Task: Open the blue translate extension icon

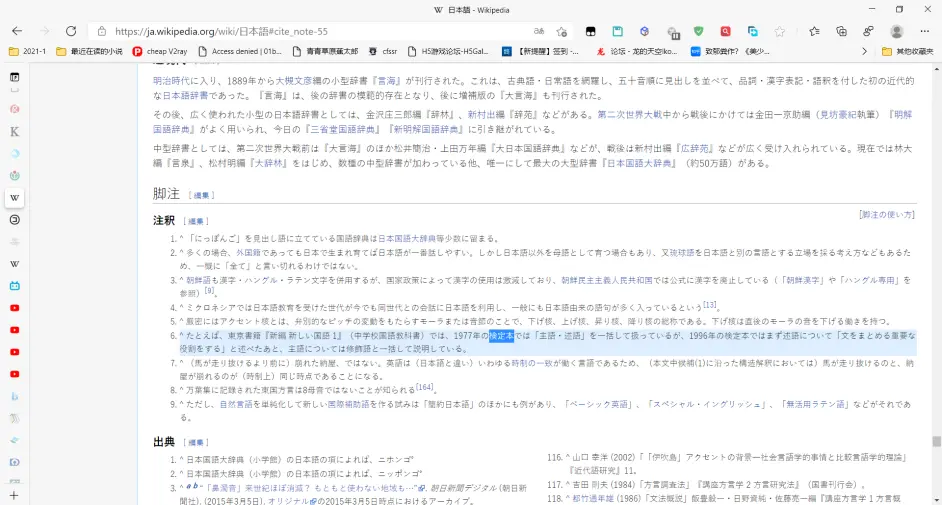Action: coord(752,31)
